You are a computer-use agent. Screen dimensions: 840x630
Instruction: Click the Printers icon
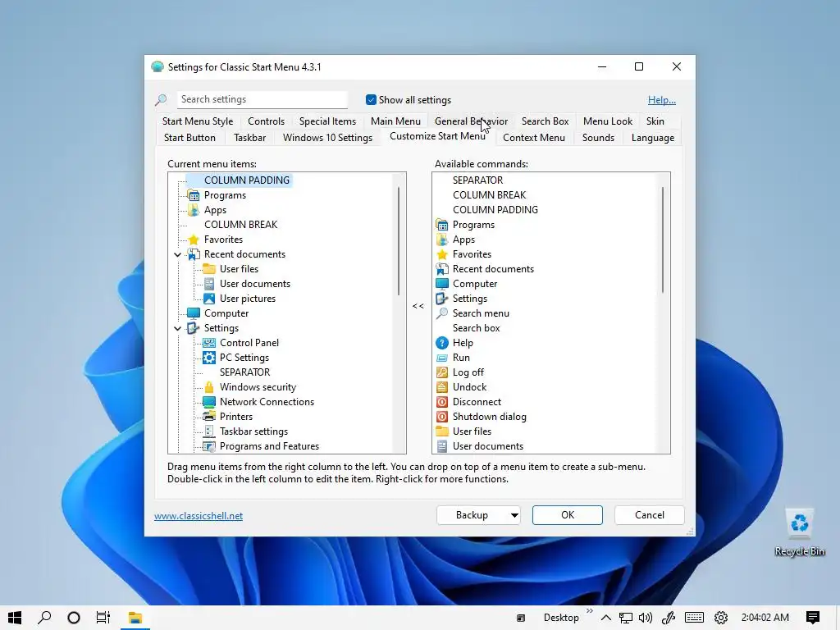(209, 416)
